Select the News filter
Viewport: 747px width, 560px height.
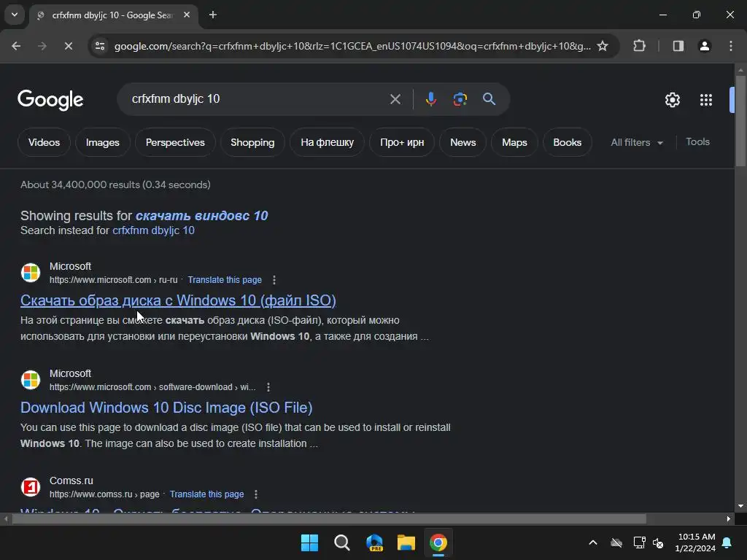pyautogui.click(x=462, y=142)
